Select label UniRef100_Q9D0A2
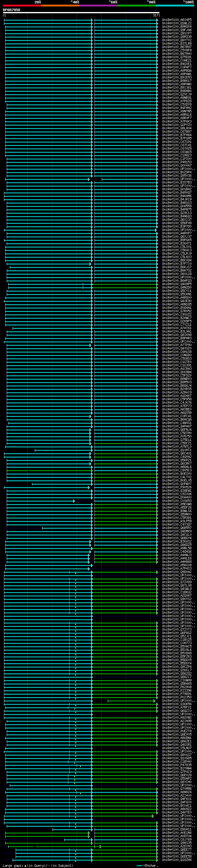Viewport: 197px width, 868px height. tap(177, 572)
